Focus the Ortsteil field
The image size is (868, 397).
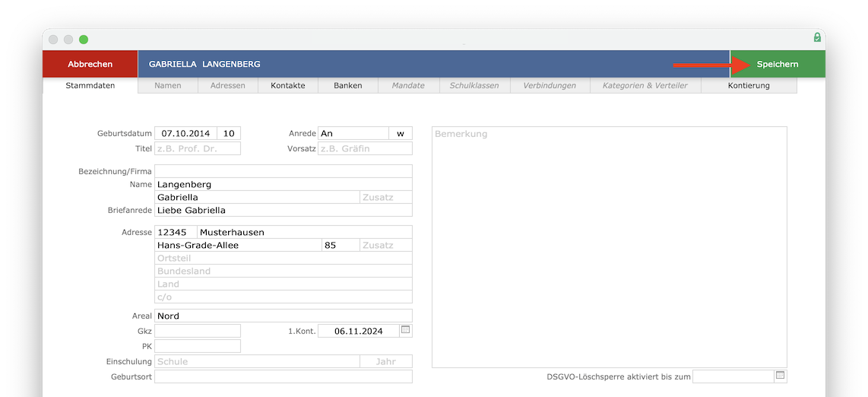pyautogui.click(x=284, y=258)
